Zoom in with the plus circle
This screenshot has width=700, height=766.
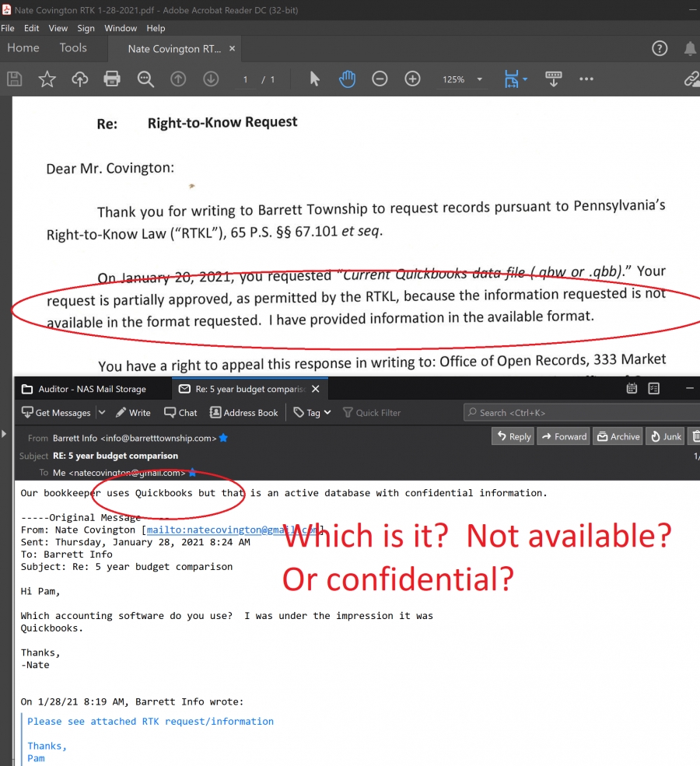pyautogui.click(x=412, y=79)
